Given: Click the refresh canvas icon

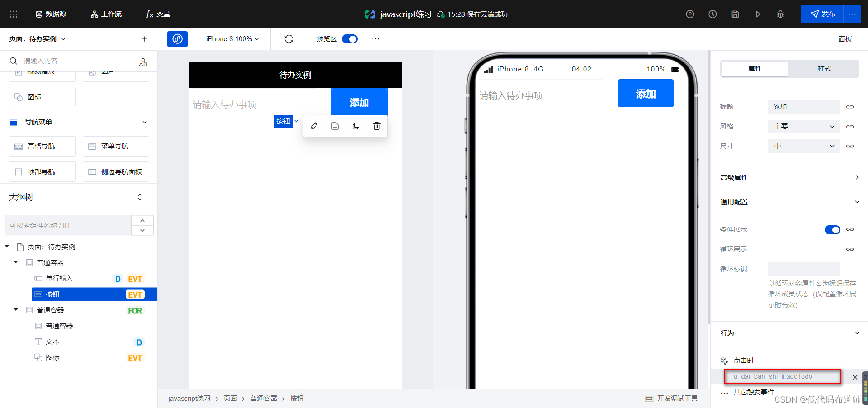Looking at the screenshot, I should click(289, 39).
